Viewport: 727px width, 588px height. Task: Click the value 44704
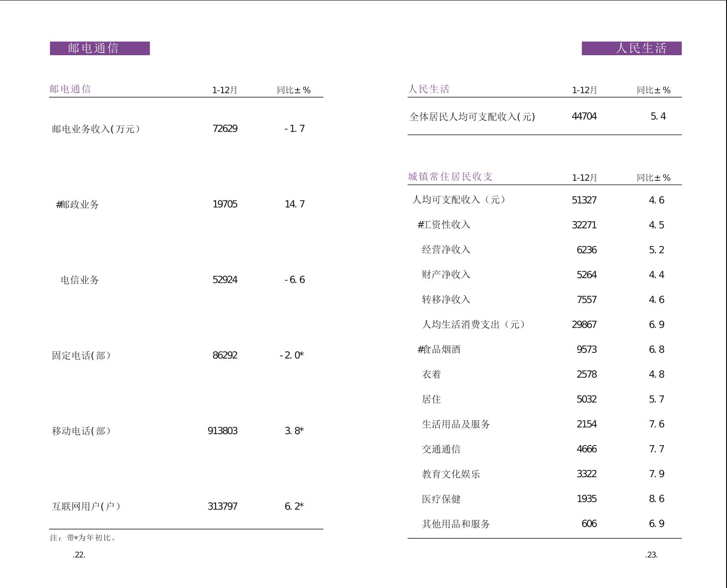click(584, 116)
